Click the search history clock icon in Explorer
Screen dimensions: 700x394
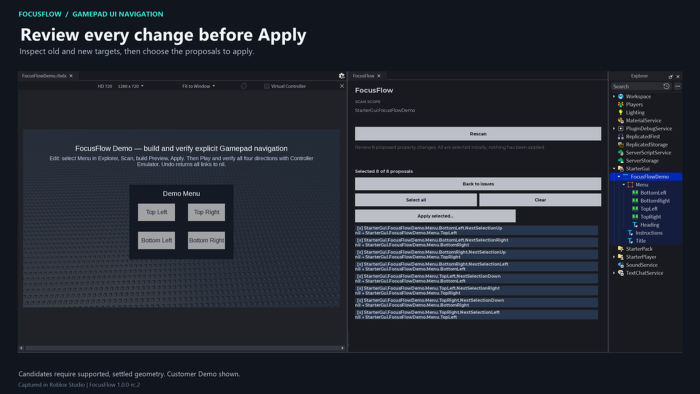tap(667, 86)
